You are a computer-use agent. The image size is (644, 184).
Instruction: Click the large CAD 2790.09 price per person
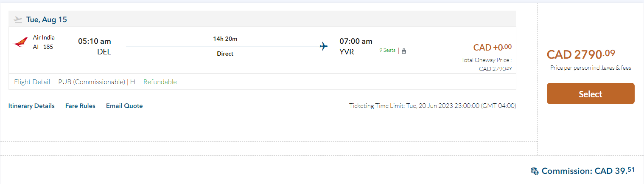click(581, 54)
